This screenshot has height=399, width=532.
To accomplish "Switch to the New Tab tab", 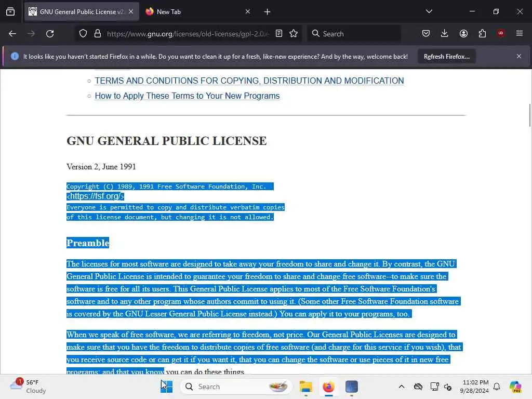I will coord(198,12).
